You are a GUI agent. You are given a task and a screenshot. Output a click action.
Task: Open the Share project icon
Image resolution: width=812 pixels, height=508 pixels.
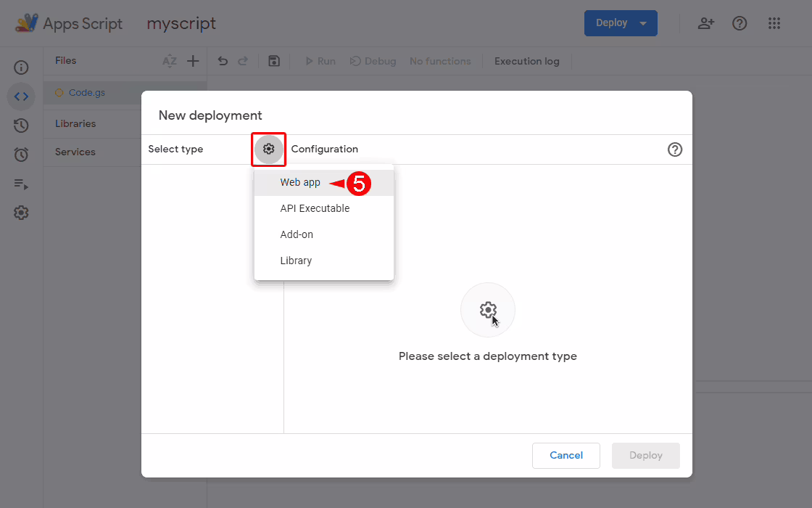click(x=705, y=23)
